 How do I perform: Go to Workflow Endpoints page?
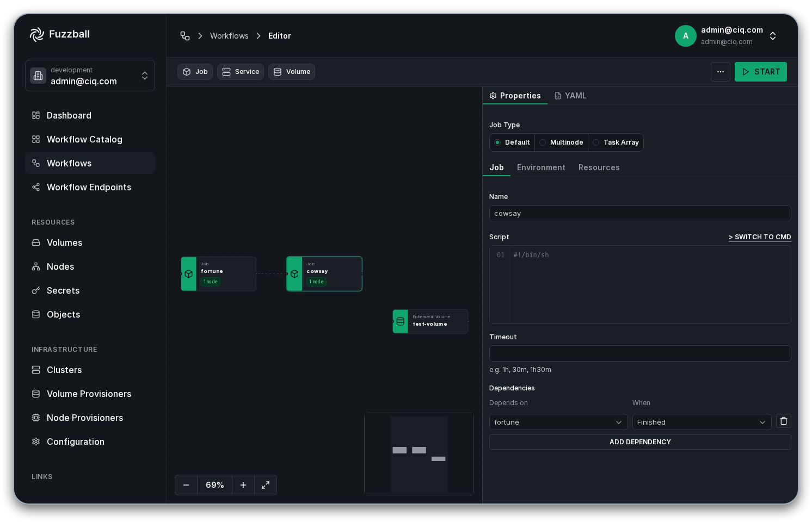click(90, 187)
